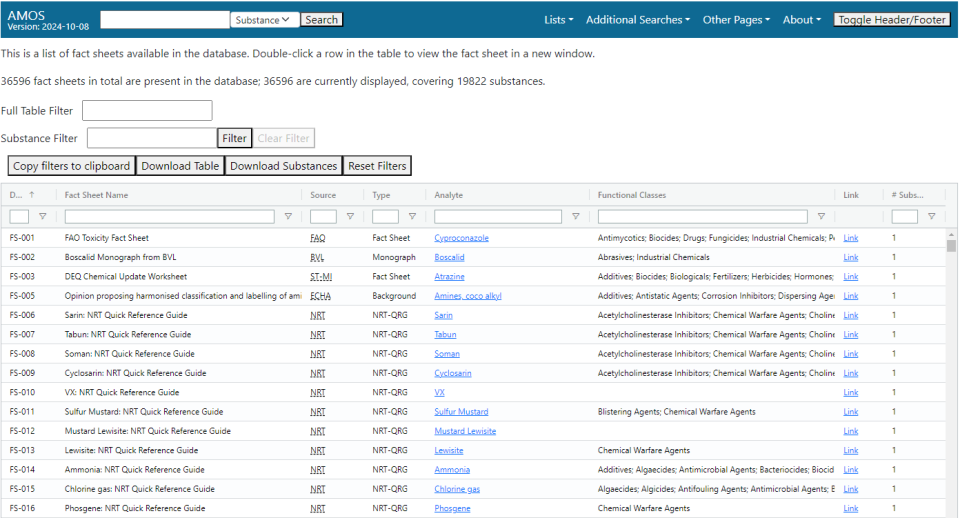This screenshot has height=518, width=960.
Task: Open the About menu
Action: coord(801,20)
